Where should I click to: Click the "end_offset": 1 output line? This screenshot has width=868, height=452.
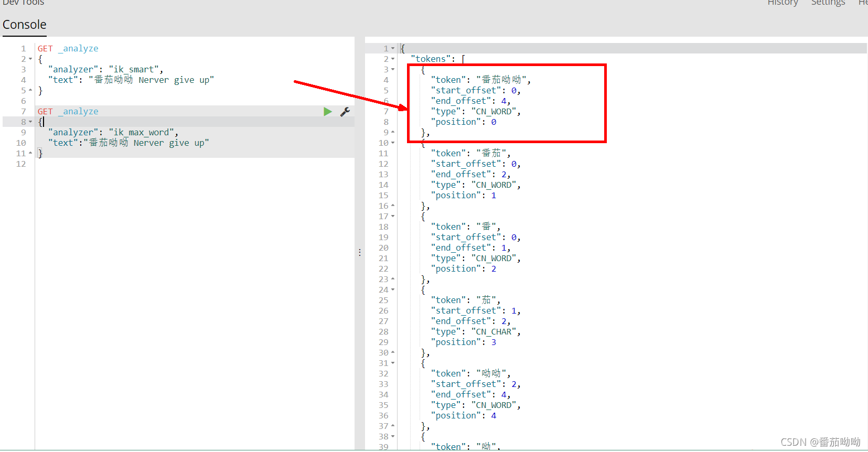(x=470, y=247)
